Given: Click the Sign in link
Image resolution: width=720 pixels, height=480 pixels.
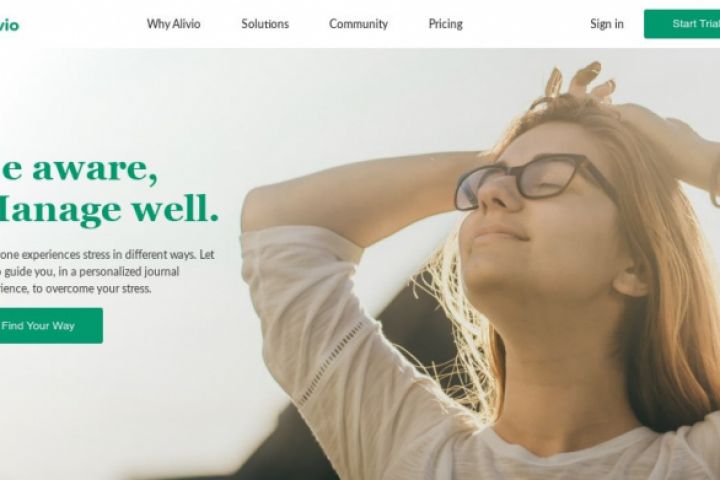Looking at the screenshot, I should (607, 24).
